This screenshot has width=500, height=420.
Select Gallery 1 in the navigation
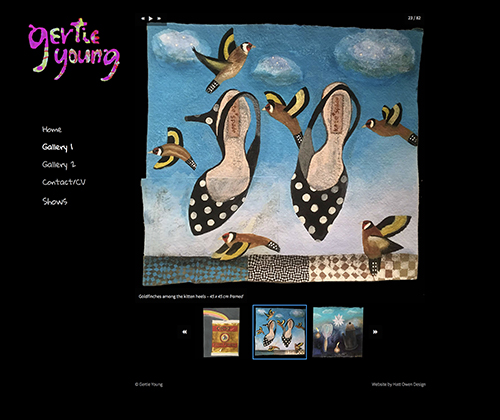[x=57, y=147]
